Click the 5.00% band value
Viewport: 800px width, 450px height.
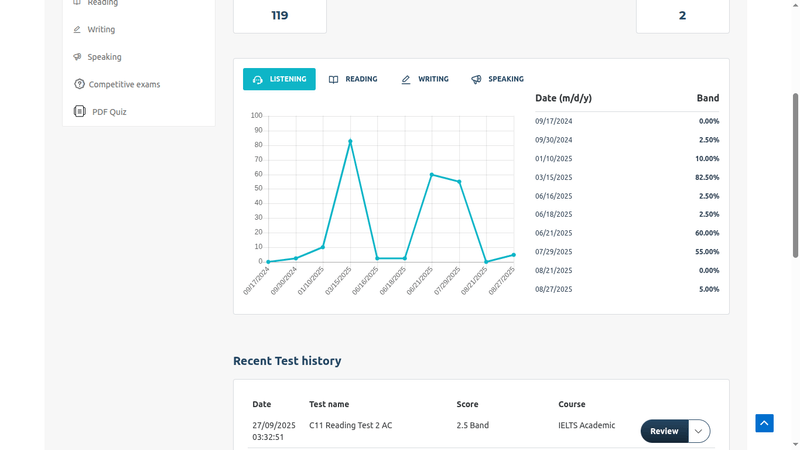(709, 289)
